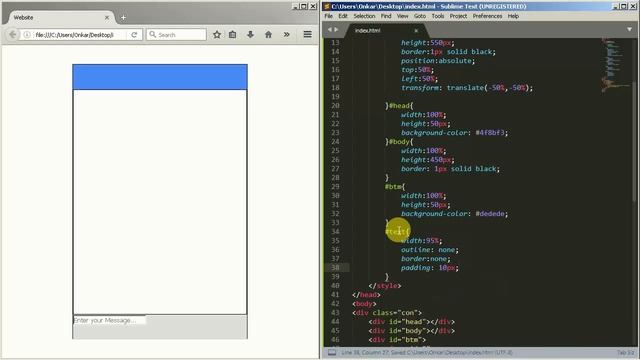Click site info icon in address bar

[x=27, y=35]
